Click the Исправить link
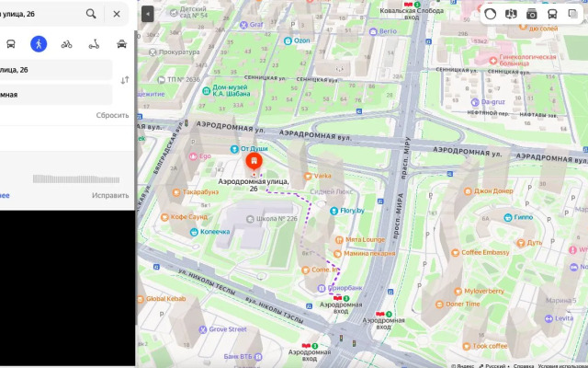This screenshot has width=588, height=368. point(110,195)
